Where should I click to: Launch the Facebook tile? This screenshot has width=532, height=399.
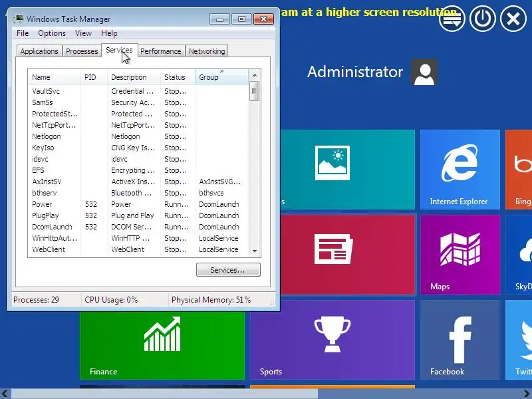pos(460,340)
